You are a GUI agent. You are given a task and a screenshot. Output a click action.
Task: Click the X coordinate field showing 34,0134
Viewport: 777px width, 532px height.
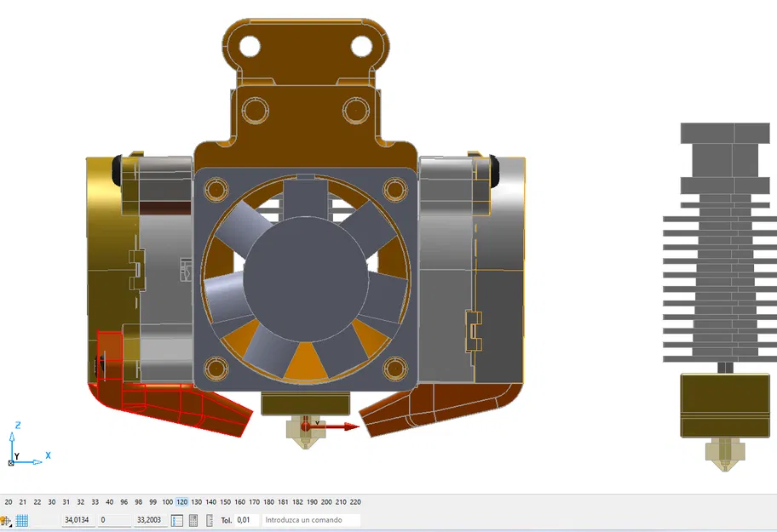[x=78, y=520]
